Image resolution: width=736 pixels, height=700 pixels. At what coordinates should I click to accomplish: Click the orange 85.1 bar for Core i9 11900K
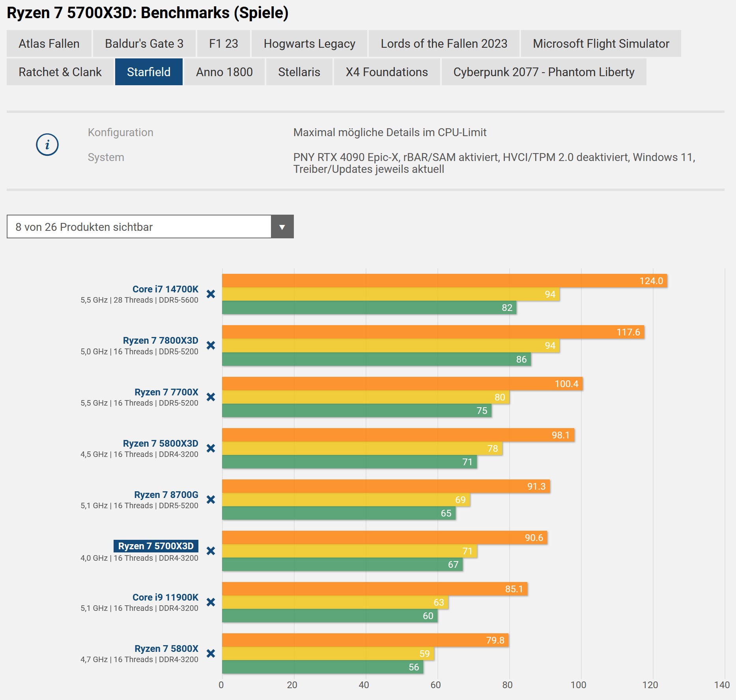click(375, 589)
